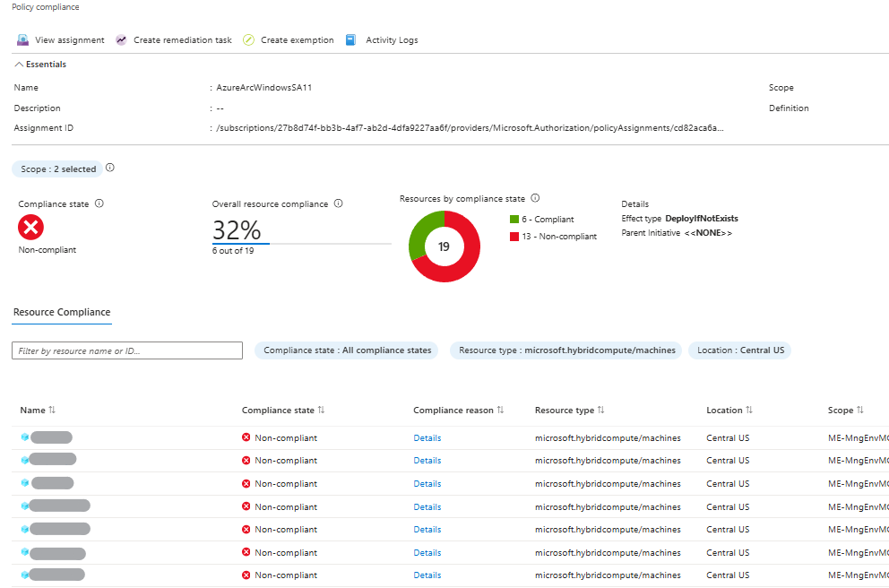This screenshot has width=889, height=588.
Task: Click the Activity Logs icon
Action: [351, 39]
